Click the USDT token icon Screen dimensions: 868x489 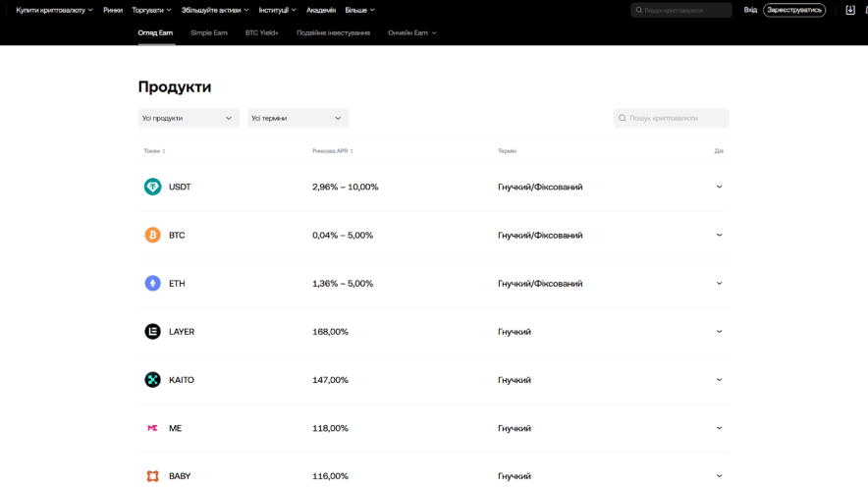[x=152, y=187]
